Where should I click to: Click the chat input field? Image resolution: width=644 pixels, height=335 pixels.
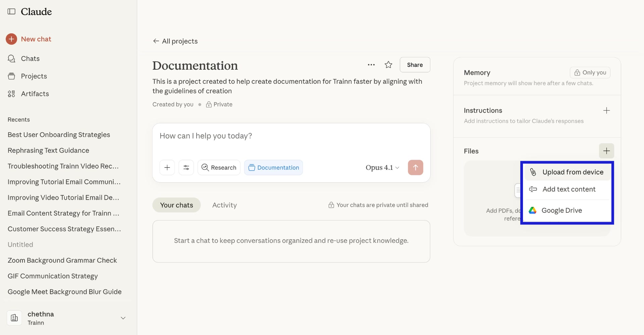291,136
